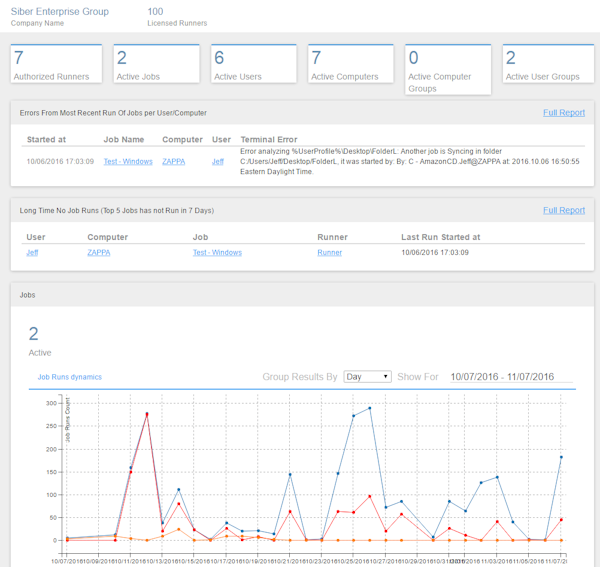The height and width of the screenshot is (567, 600).
Task: Open Test - Windows in no-job-runs table
Action: (x=217, y=253)
